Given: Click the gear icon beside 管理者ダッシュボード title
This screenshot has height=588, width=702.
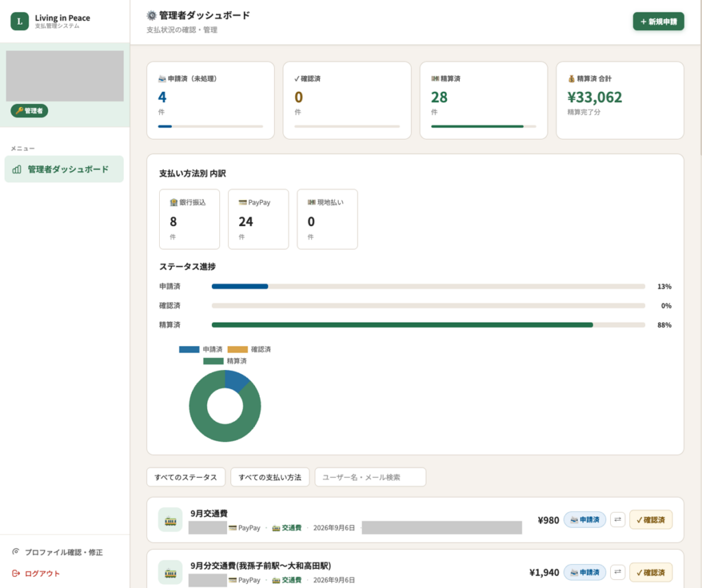Looking at the screenshot, I should click(x=152, y=16).
